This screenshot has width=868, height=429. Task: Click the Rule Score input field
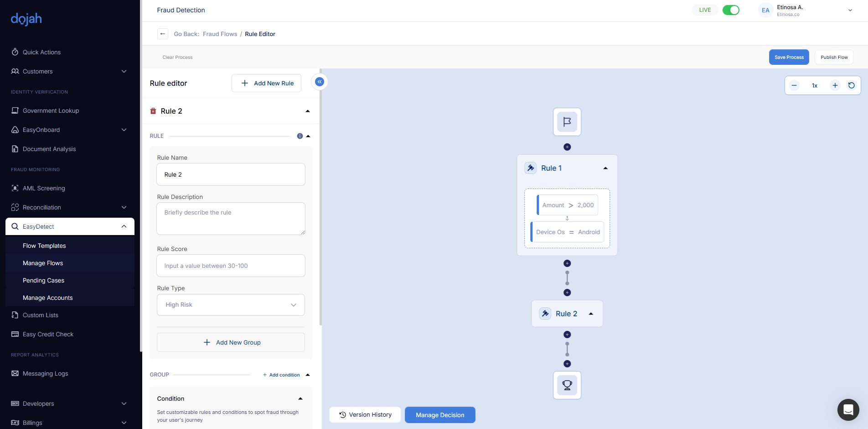point(231,266)
